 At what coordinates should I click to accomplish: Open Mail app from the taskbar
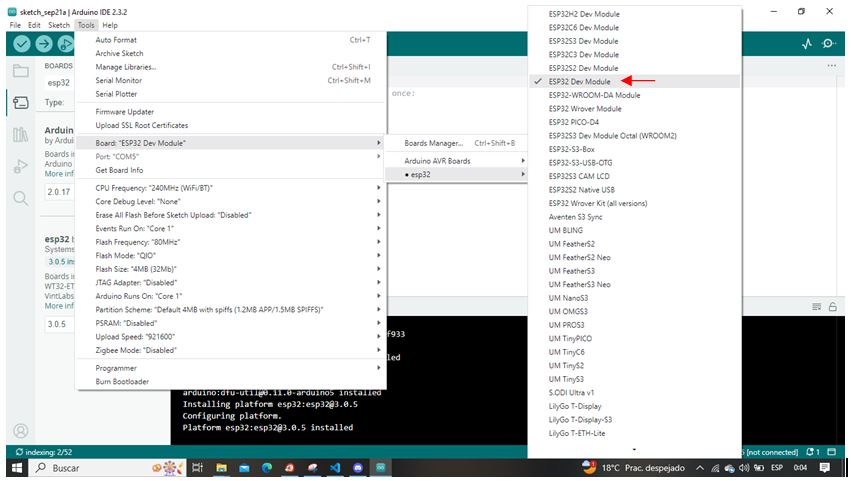(x=244, y=467)
